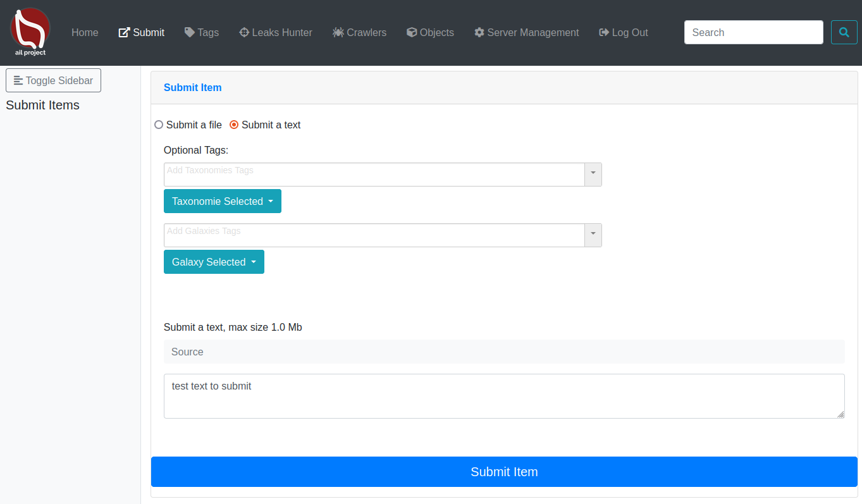Image resolution: width=862 pixels, height=504 pixels.
Task: Click the Crawlers spider icon
Action: click(338, 32)
